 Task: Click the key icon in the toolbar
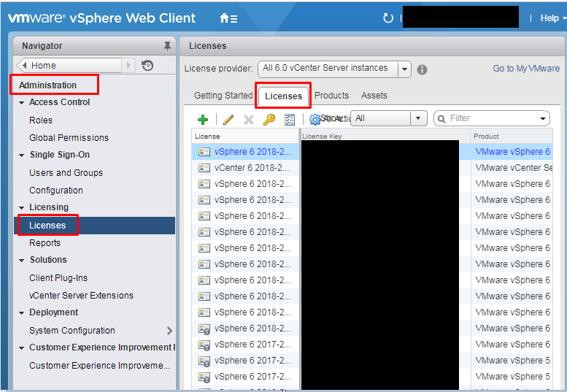269,119
